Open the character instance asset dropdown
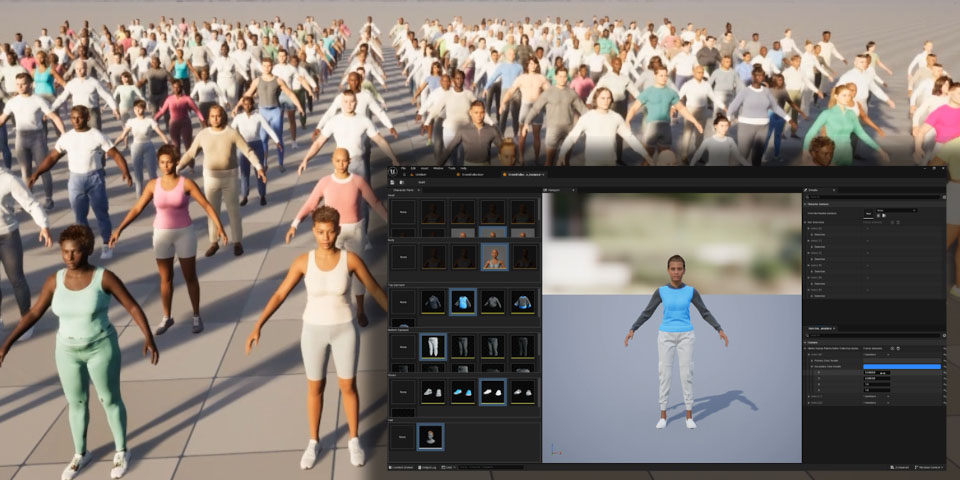The width and height of the screenshot is (960, 480). click(x=896, y=210)
